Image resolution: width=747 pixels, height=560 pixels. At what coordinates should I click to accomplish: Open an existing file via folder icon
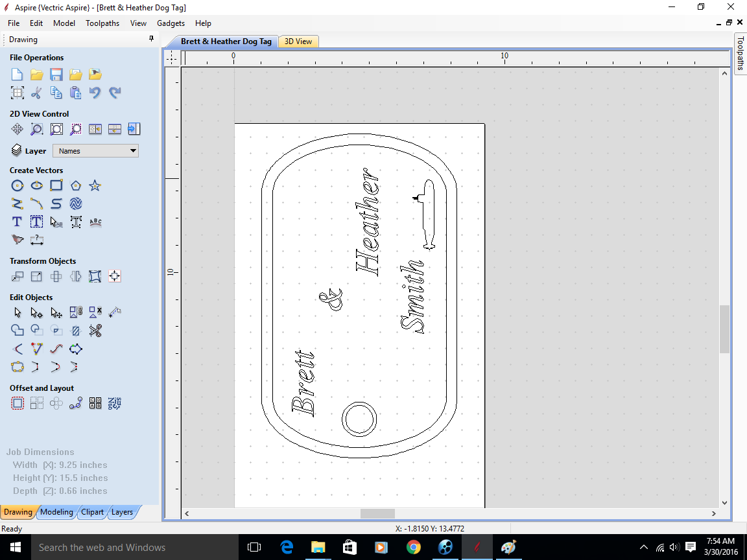[37, 75]
